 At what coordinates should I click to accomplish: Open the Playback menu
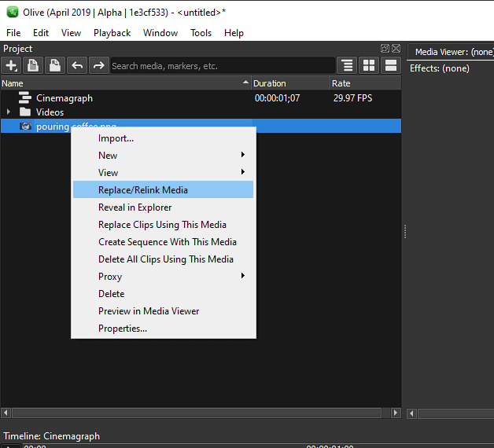112,33
